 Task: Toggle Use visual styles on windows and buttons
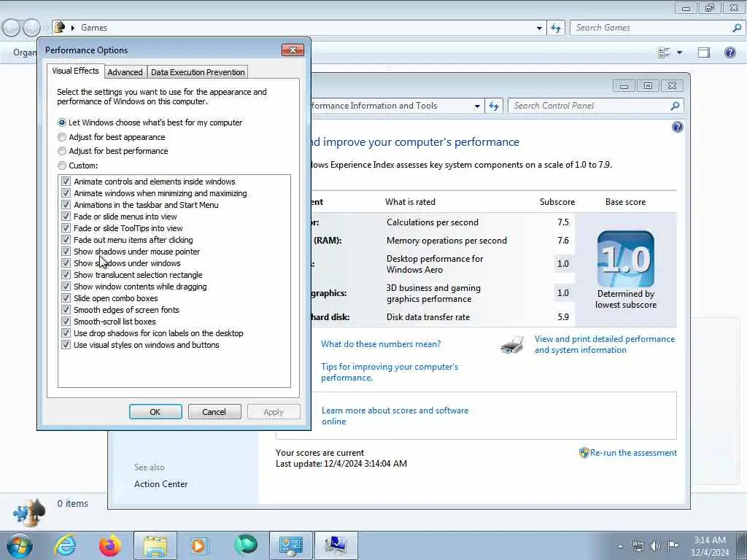pos(66,345)
